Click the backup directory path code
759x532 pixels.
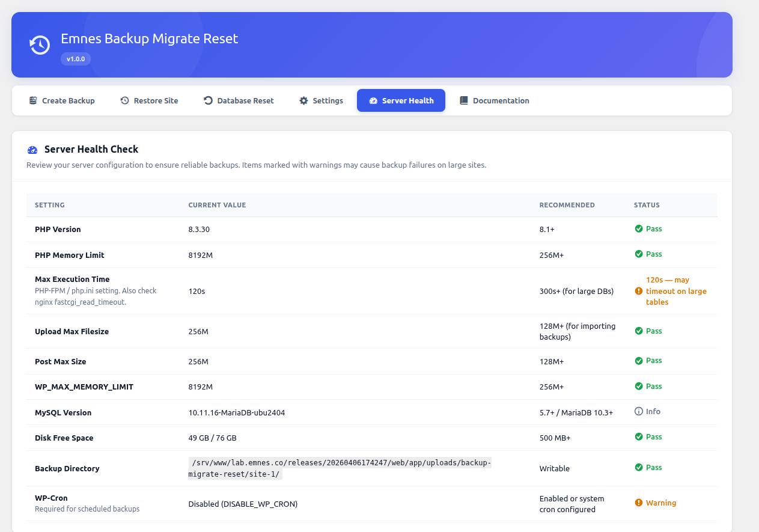tap(340, 468)
